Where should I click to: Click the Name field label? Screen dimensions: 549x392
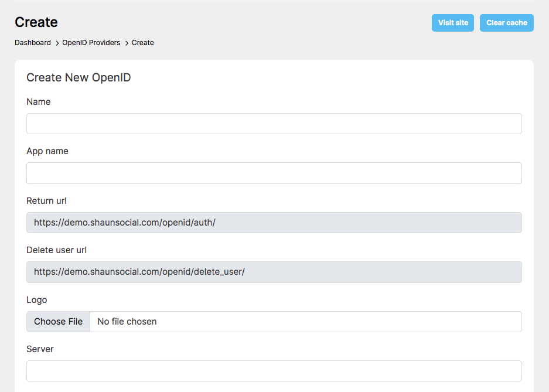coord(39,102)
